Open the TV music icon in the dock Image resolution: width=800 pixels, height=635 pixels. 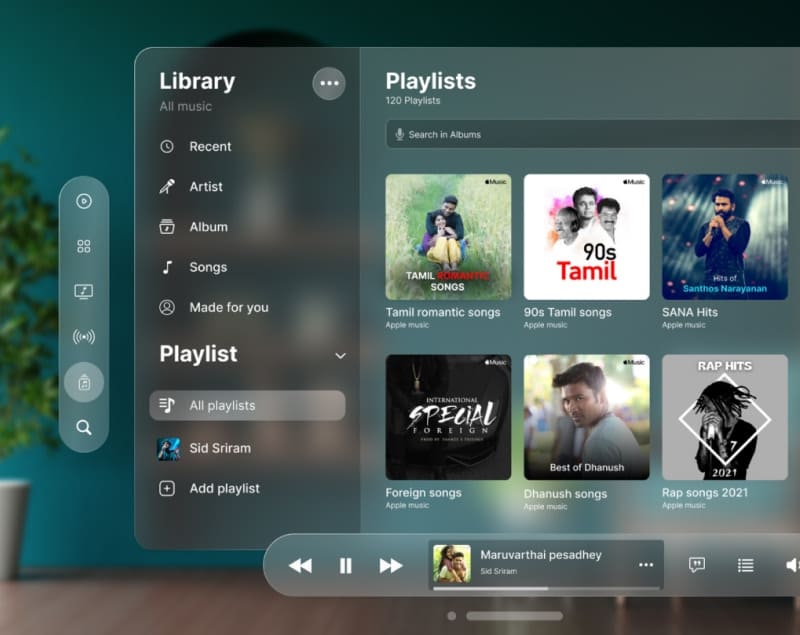83,291
